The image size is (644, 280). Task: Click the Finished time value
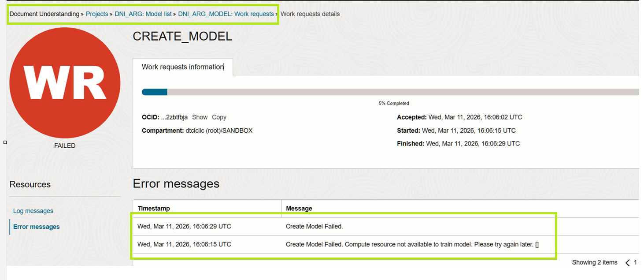(473, 144)
